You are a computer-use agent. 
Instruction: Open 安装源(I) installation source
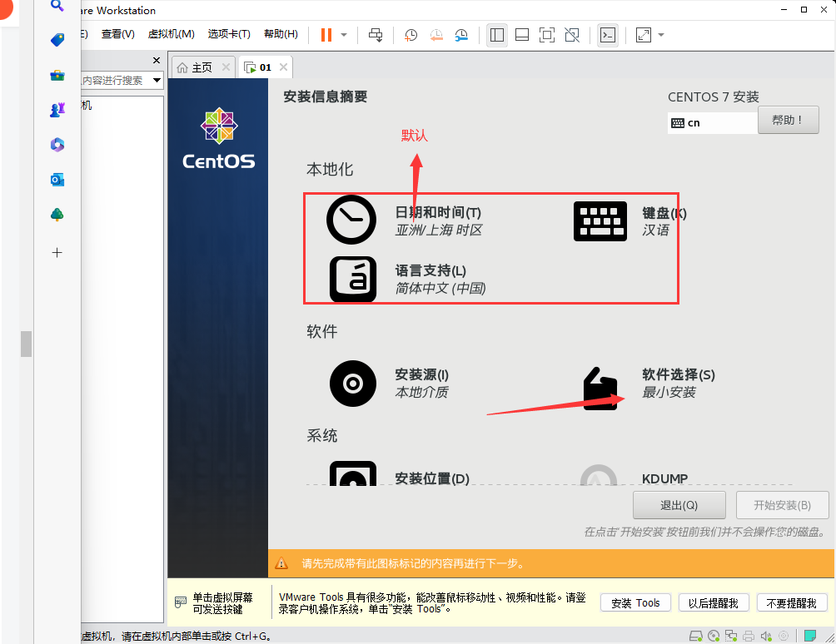point(389,384)
